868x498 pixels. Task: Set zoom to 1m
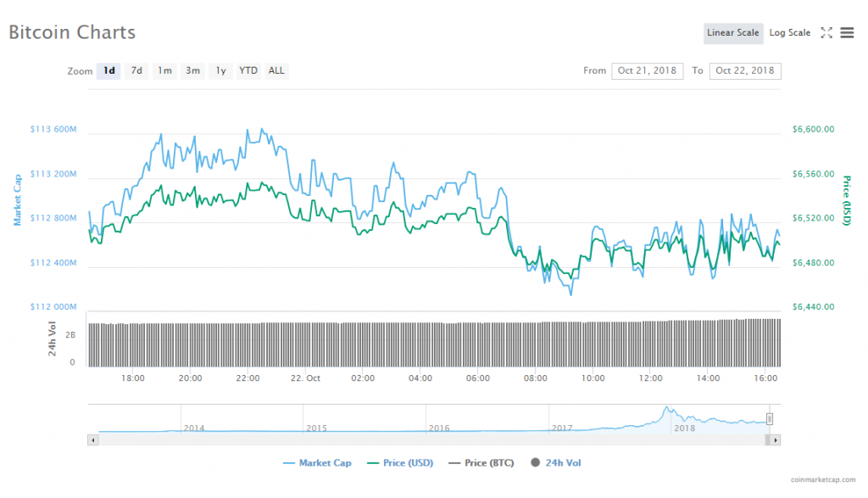click(164, 71)
